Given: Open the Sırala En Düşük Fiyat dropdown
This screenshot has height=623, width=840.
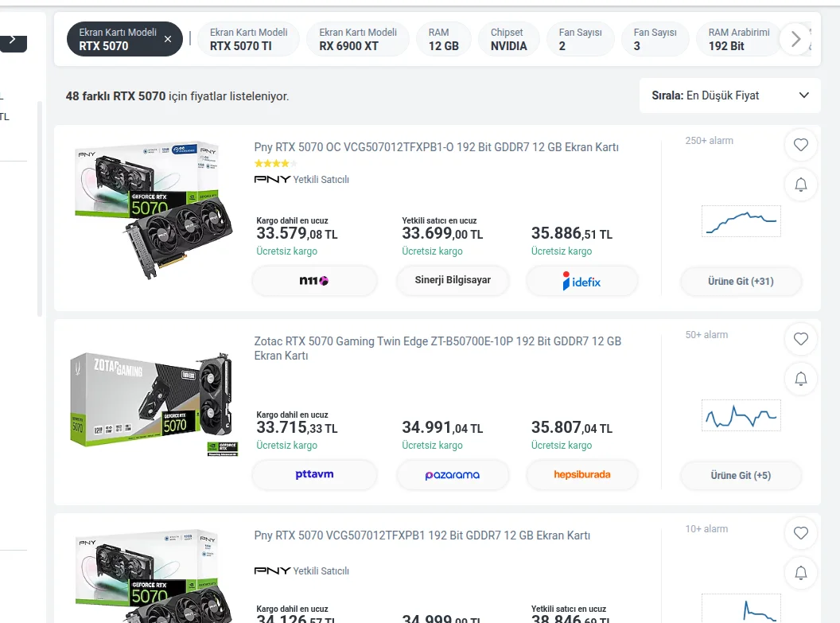Looking at the screenshot, I should point(729,95).
